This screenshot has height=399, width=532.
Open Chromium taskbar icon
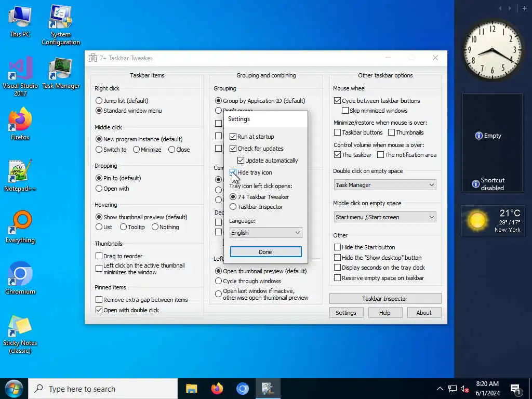242,389
